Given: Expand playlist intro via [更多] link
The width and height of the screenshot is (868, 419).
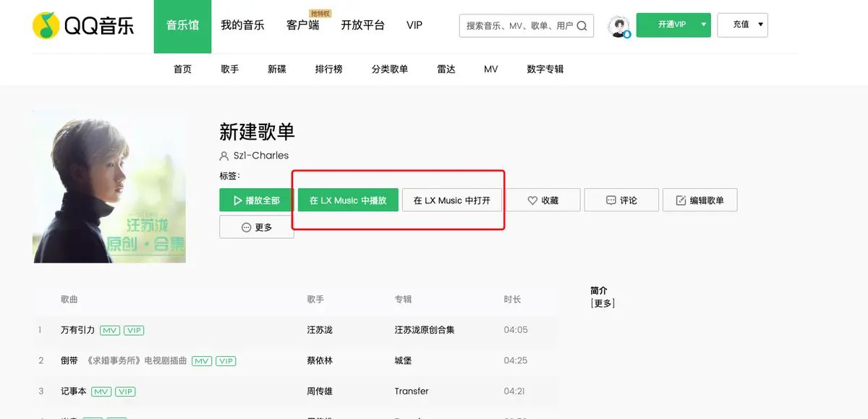Looking at the screenshot, I should (x=603, y=303).
